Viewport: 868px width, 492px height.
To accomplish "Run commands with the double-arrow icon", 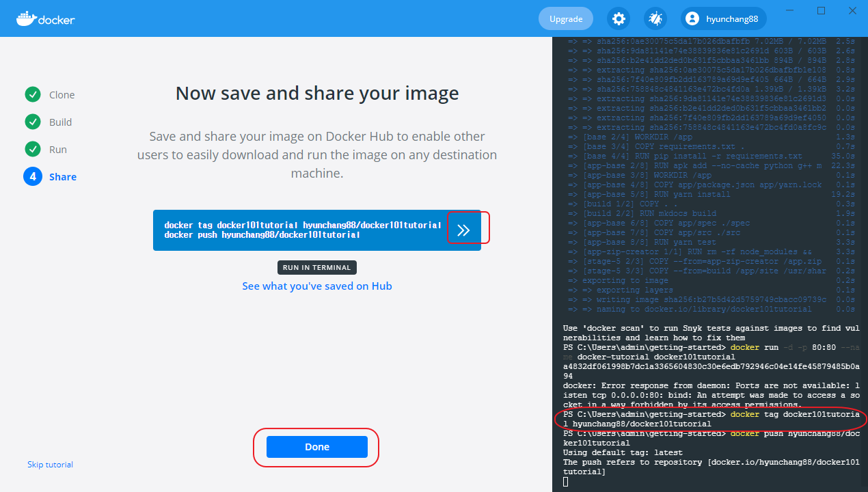I will pos(463,230).
